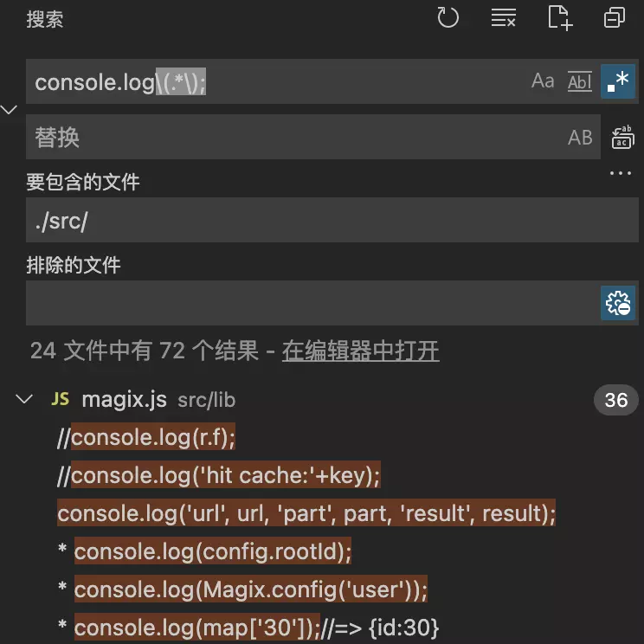Toggle search details ellipsis button
The image size is (644, 644).
coord(620,173)
